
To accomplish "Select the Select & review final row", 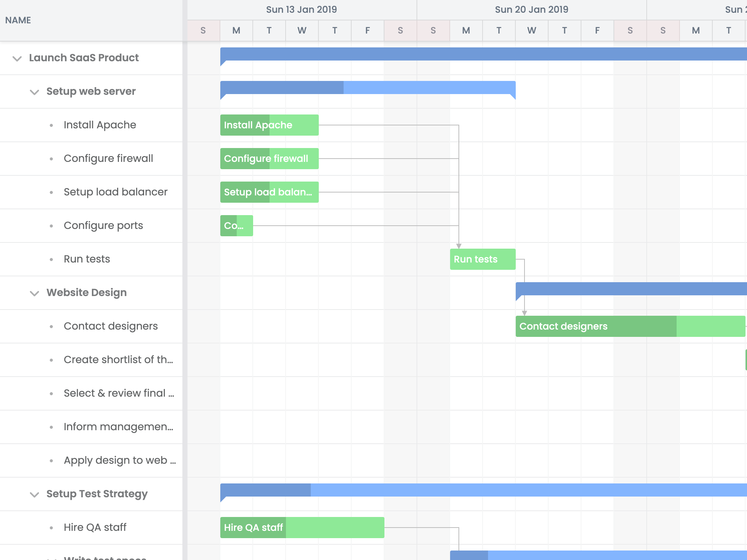I will click(91, 393).
